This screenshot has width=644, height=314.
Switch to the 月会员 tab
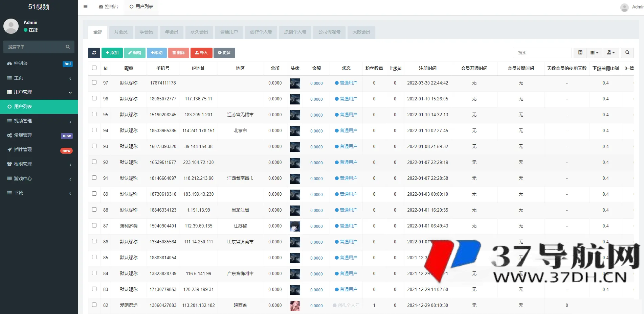[120, 32]
